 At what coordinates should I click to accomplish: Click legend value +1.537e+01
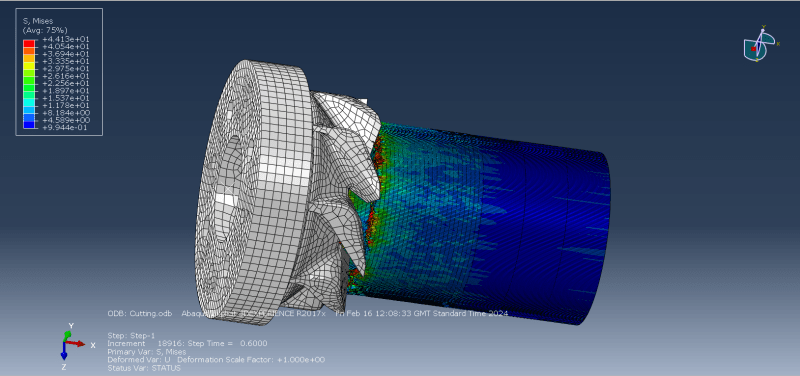click(65, 98)
